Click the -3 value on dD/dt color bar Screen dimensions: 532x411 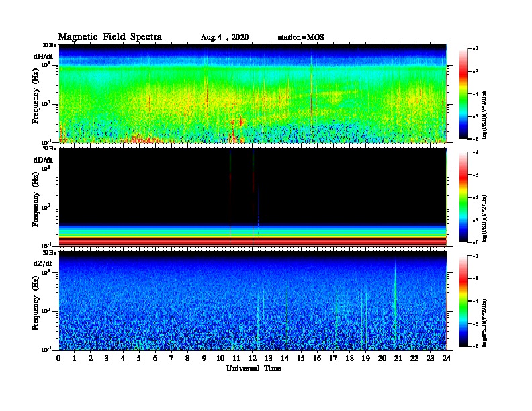point(476,175)
